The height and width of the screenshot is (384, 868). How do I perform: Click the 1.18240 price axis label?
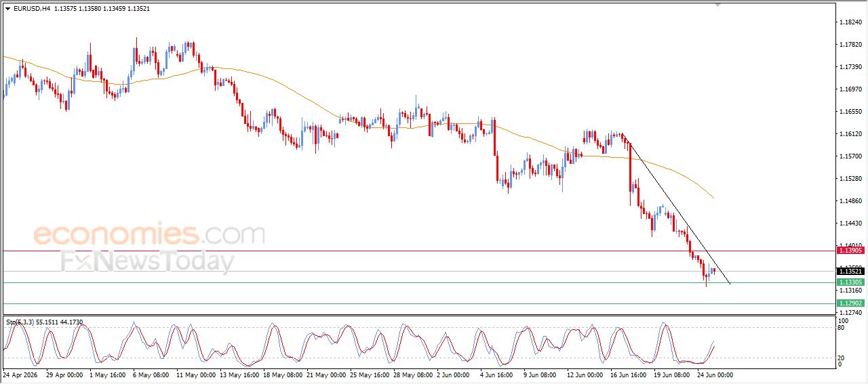coord(850,22)
